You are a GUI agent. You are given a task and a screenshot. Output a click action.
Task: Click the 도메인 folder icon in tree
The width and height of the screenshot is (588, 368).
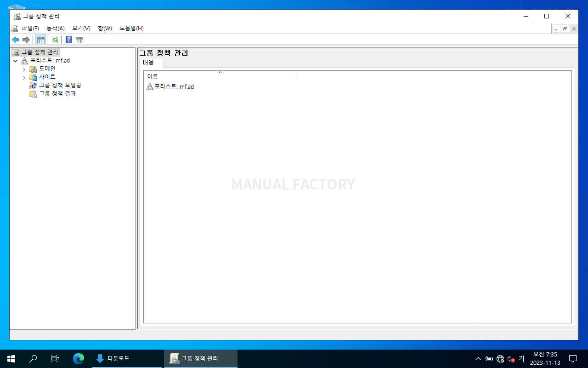[x=33, y=69]
